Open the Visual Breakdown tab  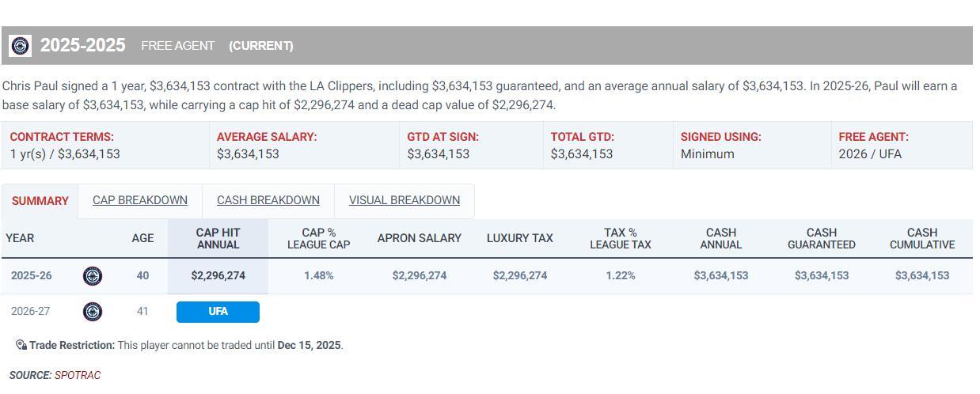405,200
